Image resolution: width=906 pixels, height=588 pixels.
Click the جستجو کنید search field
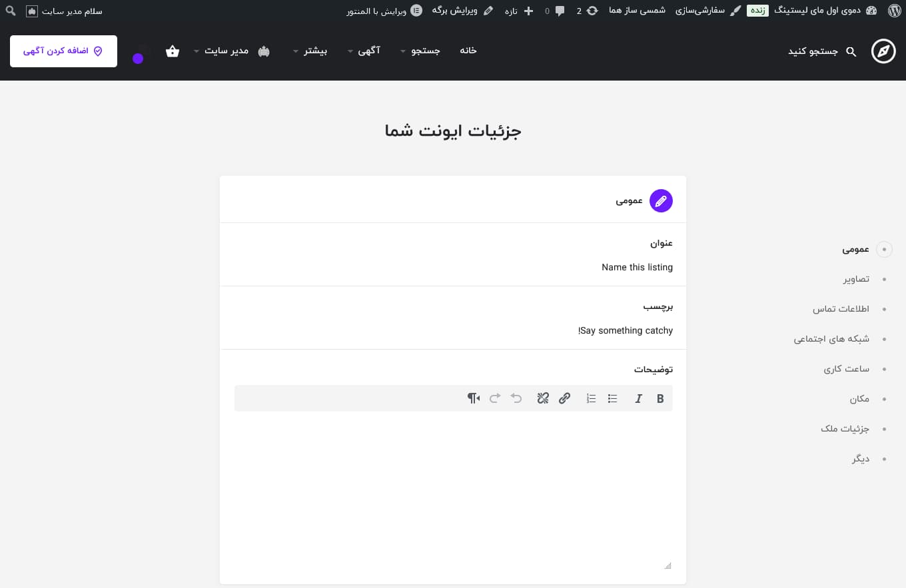(x=813, y=52)
